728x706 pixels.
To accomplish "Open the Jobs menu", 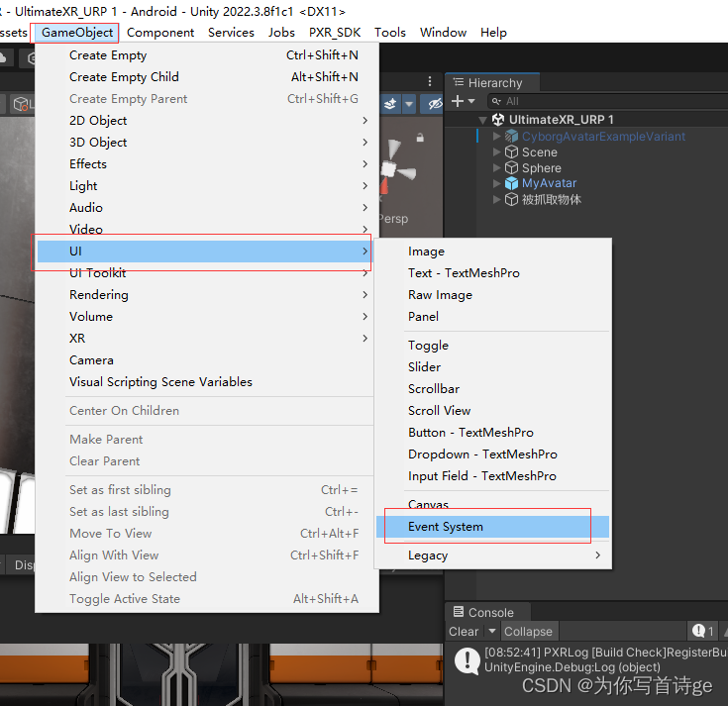I will pyautogui.click(x=281, y=33).
